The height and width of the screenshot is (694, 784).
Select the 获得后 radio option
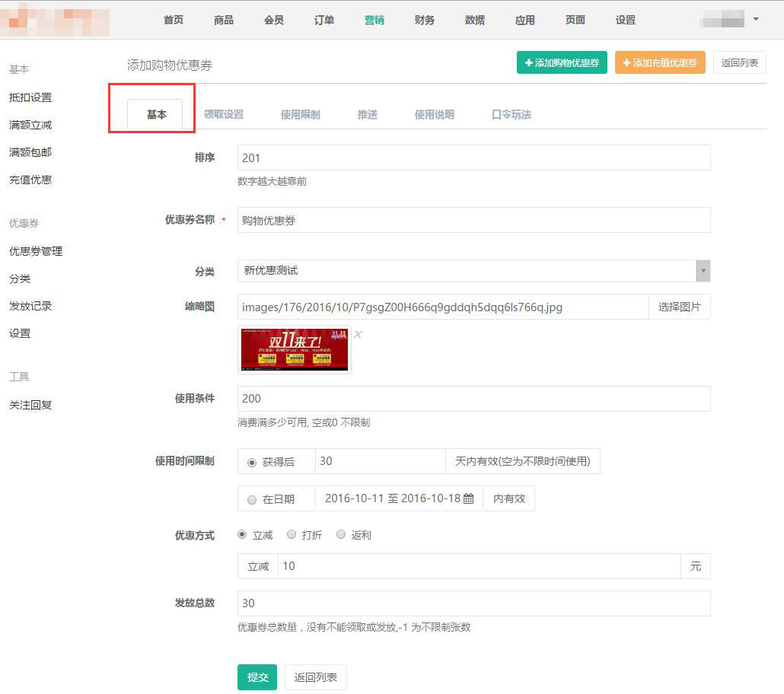pyautogui.click(x=252, y=462)
